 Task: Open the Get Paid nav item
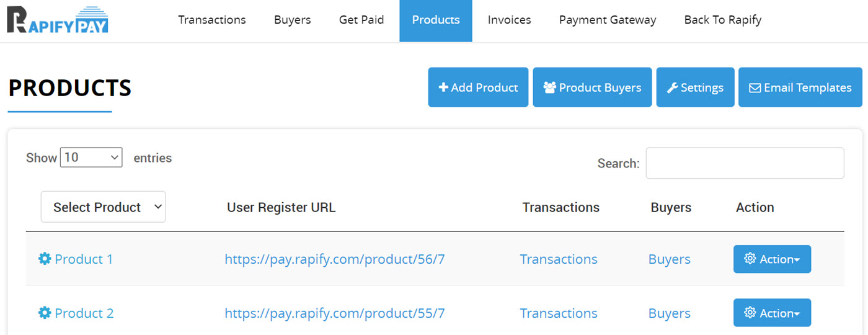pyautogui.click(x=361, y=20)
